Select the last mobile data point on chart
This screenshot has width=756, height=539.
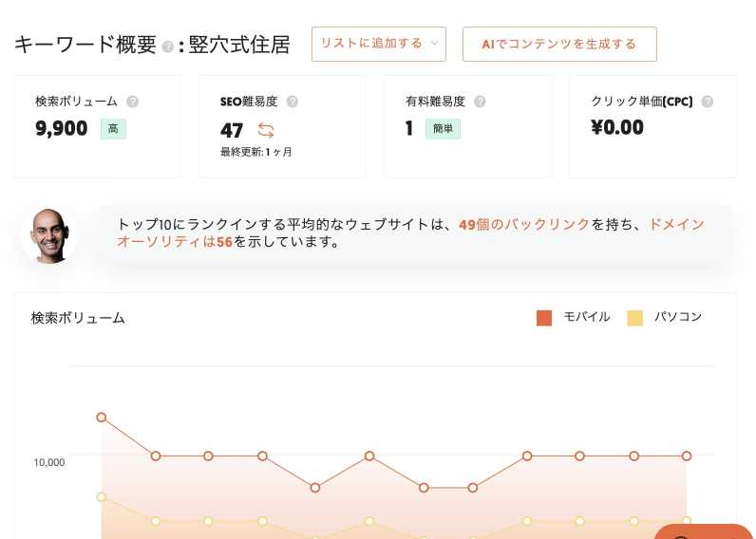click(687, 455)
